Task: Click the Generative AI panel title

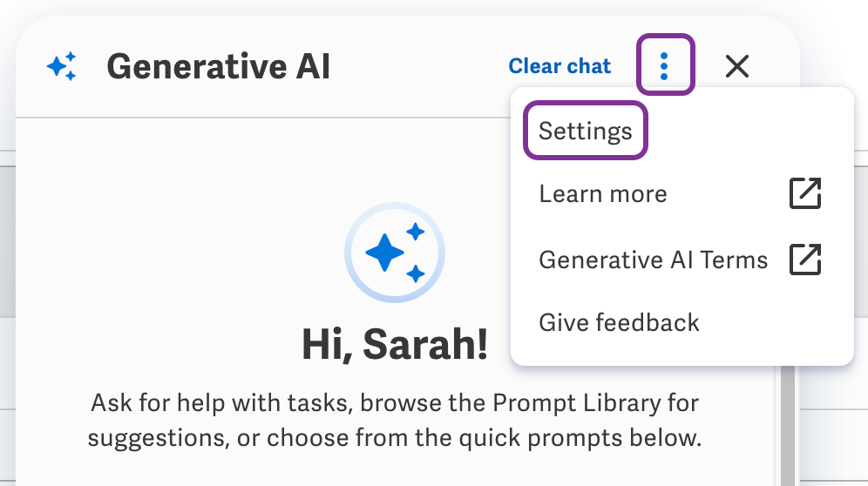Action: pos(218,67)
